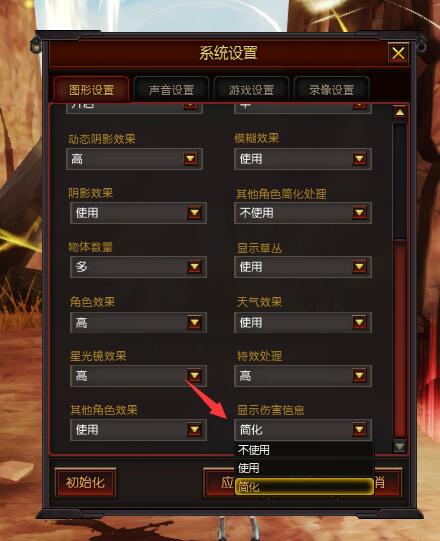Open the 物体数量 dropdown arrow
Viewport: 440px width, 541px height.
pos(195,267)
